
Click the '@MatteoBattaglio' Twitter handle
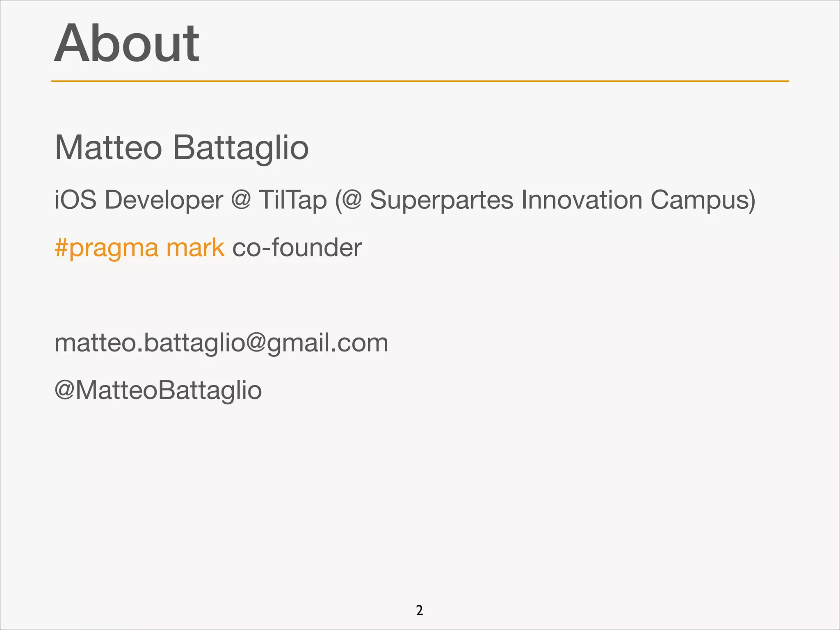pos(158,390)
